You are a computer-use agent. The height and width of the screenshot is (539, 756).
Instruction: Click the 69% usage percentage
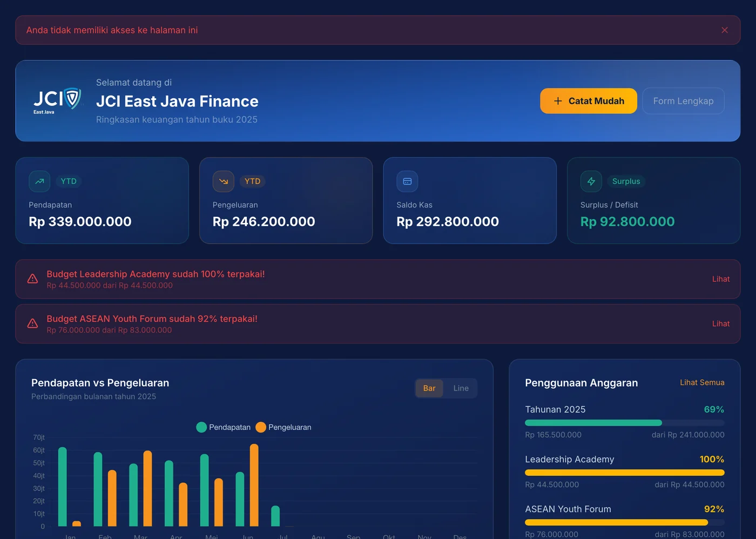(714, 409)
